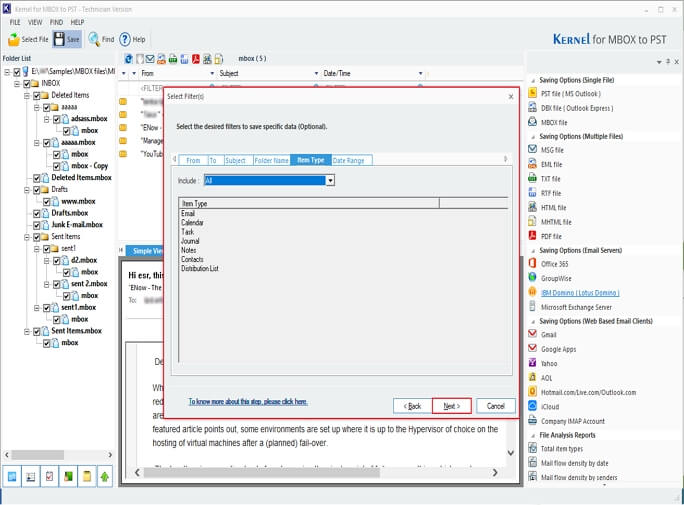Collapse the sent1 folder node
684x505 pixels.
pyautogui.click(x=37, y=249)
